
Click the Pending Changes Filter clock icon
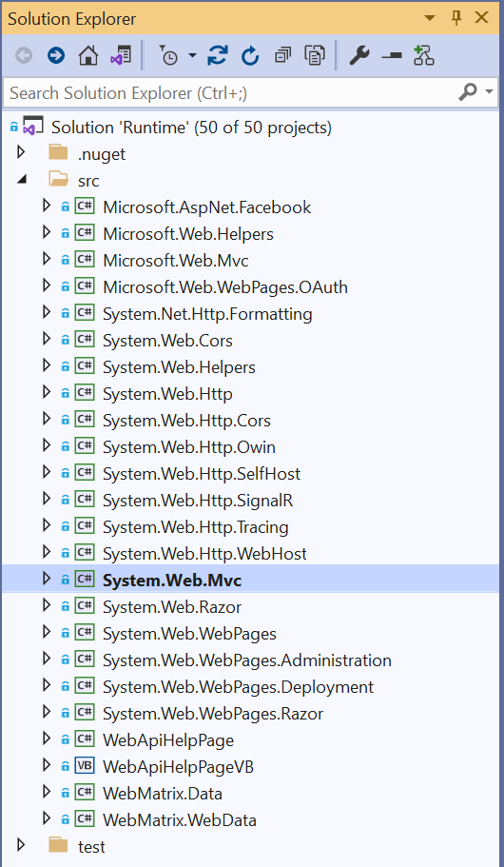[x=168, y=56]
